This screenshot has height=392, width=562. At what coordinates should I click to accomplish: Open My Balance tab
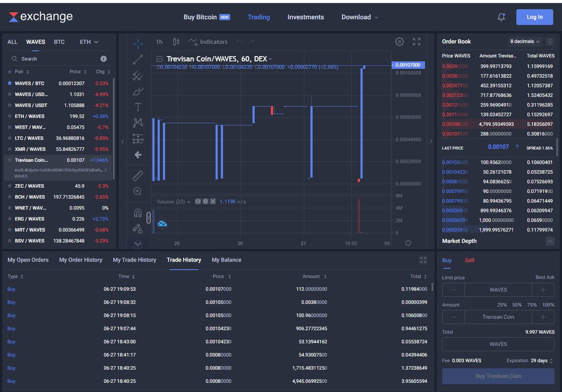coord(227,260)
